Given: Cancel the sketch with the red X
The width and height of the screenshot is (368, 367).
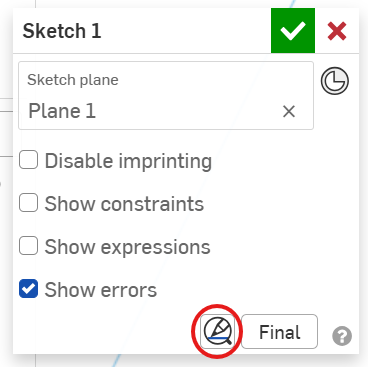Looking at the screenshot, I should coord(337,31).
